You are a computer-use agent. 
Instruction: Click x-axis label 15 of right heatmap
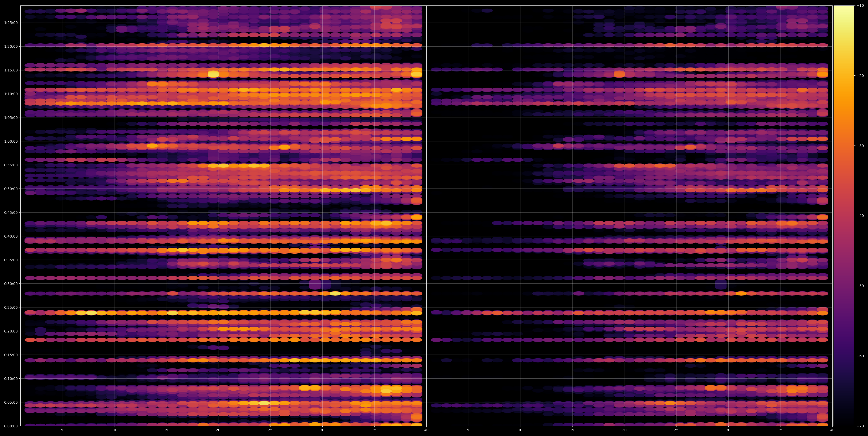(572, 430)
